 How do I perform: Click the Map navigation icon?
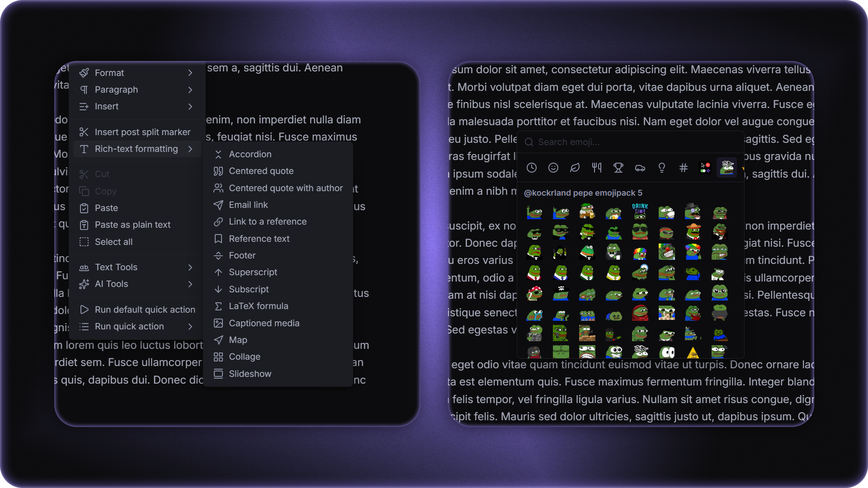(218, 340)
